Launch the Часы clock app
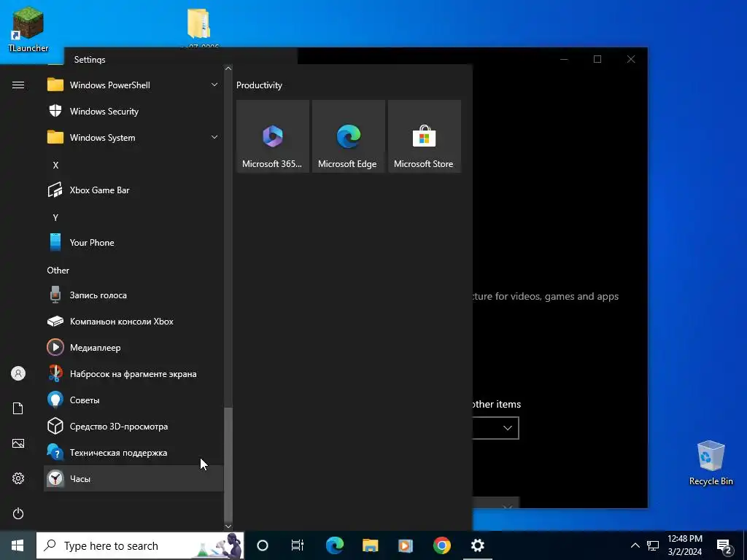 click(133, 478)
